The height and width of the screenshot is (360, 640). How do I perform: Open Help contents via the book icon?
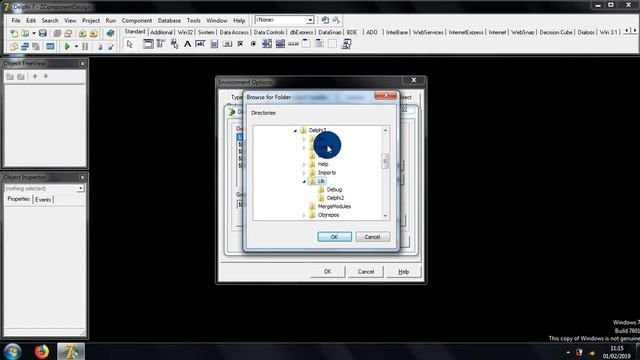pyautogui.click(x=110, y=33)
